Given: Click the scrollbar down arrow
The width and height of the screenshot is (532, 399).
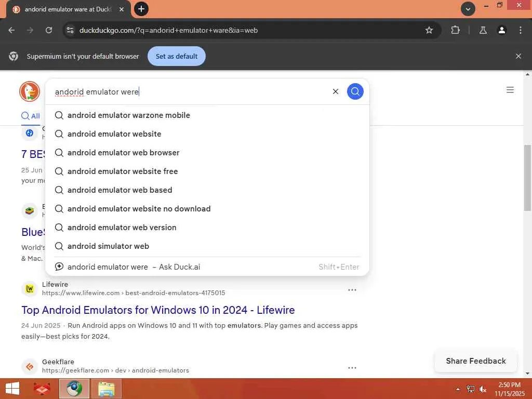Looking at the screenshot, I should click(527, 374).
